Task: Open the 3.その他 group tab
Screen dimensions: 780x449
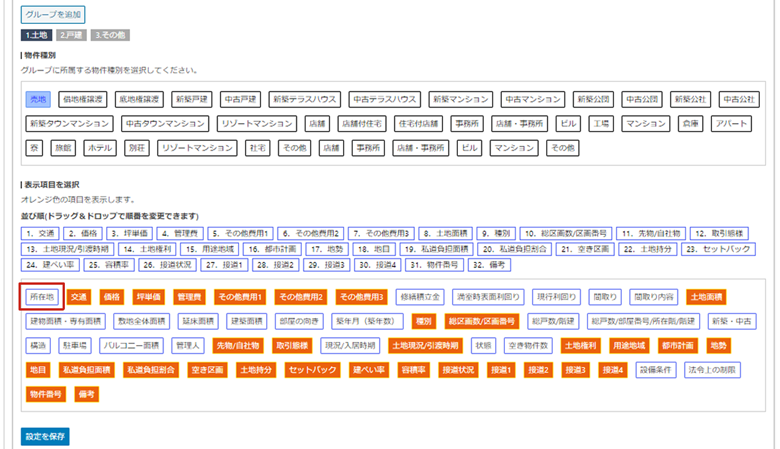Action: click(110, 35)
